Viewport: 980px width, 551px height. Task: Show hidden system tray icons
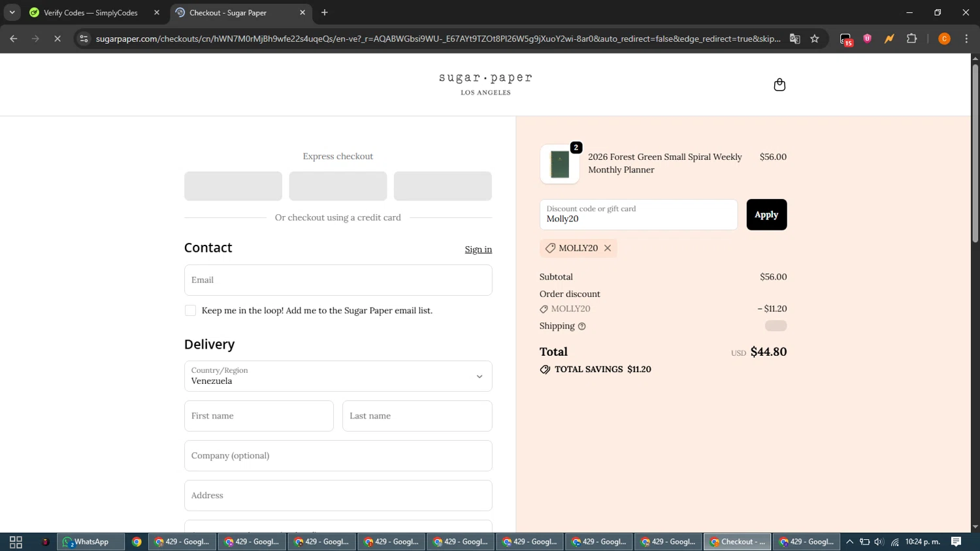[x=850, y=542]
